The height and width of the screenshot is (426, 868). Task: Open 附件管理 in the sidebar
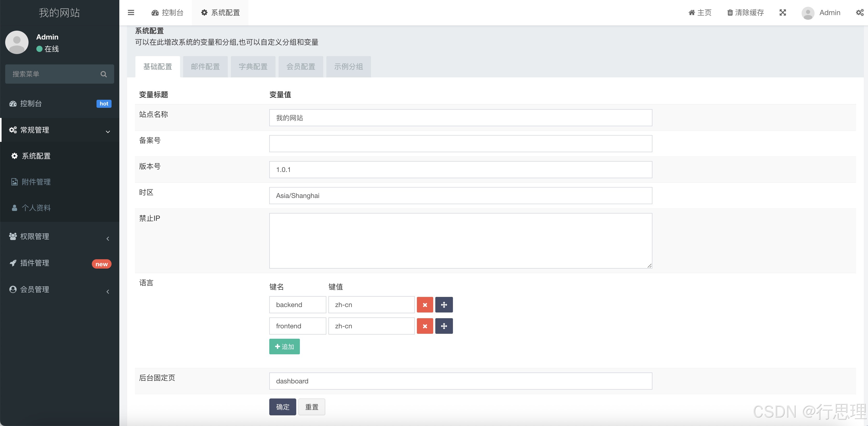point(36,182)
